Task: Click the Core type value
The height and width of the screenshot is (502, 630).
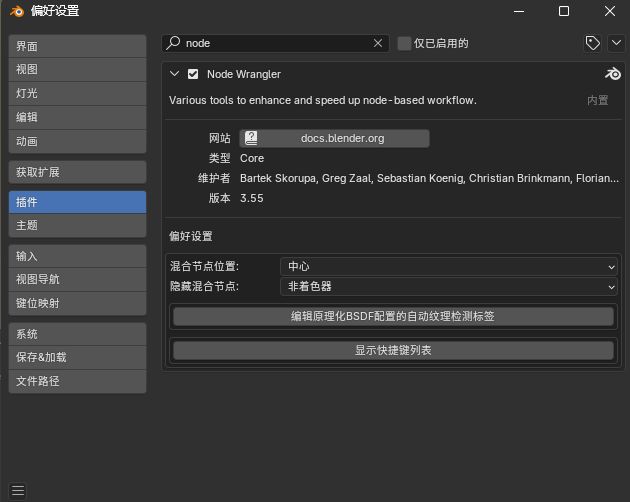Action: (x=252, y=158)
